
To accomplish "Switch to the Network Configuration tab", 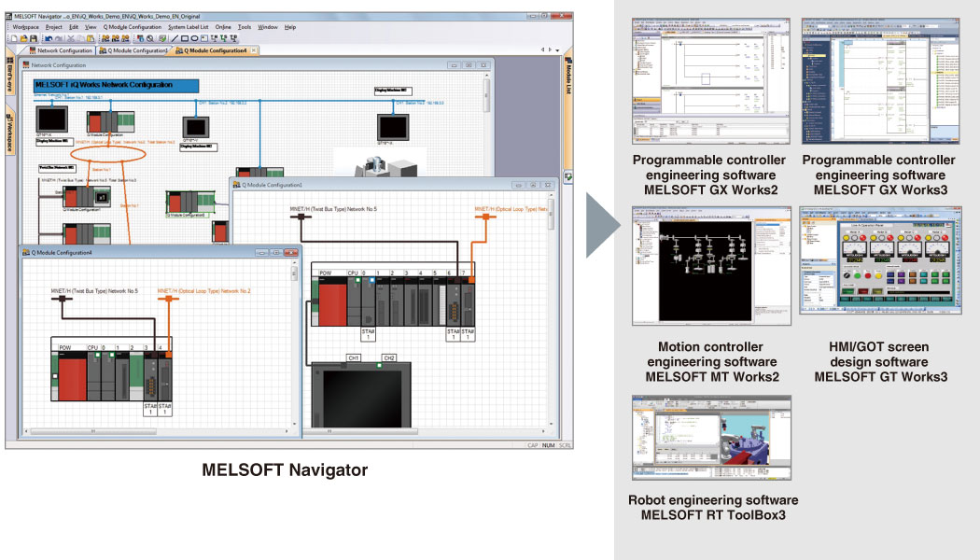I will coord(63,50).
